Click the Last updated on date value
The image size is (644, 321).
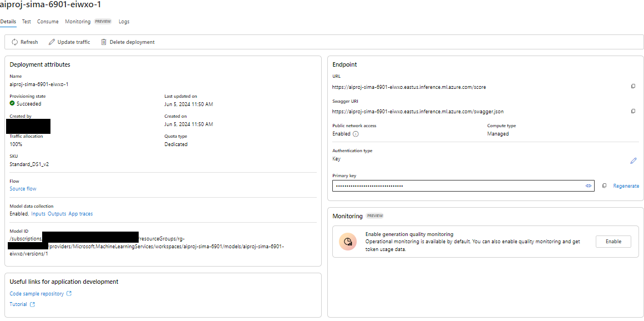189,104
